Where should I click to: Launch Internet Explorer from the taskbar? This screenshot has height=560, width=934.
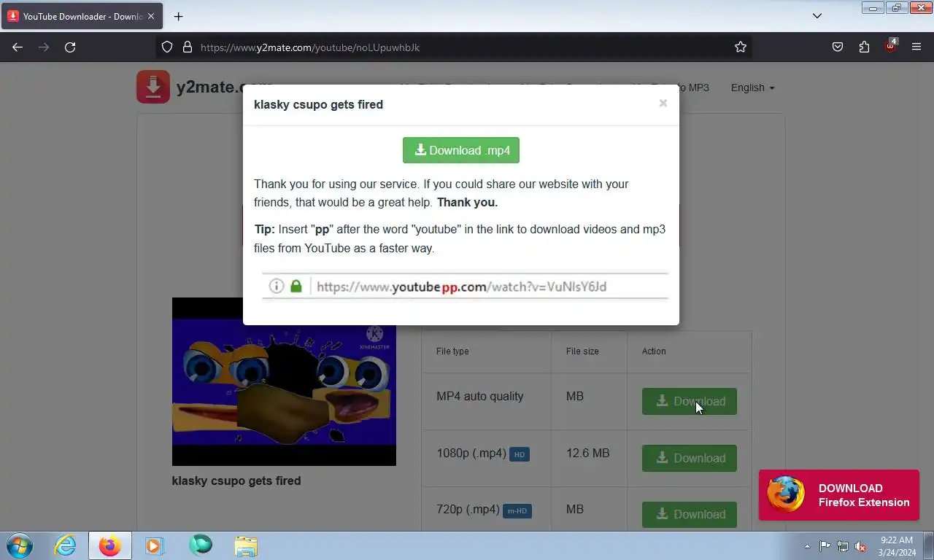[66, 545]
